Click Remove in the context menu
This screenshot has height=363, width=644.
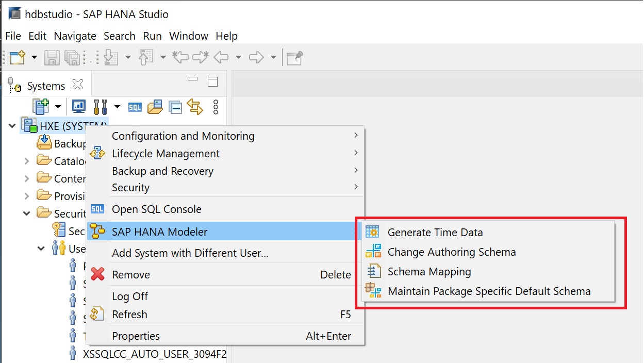pyautogui.click(x=130, y=275)
